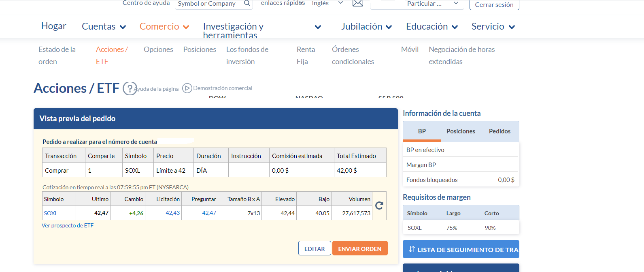Open the Renta Fija tab
The height and width of the screenshot is (272, 644).
(306, 56)
